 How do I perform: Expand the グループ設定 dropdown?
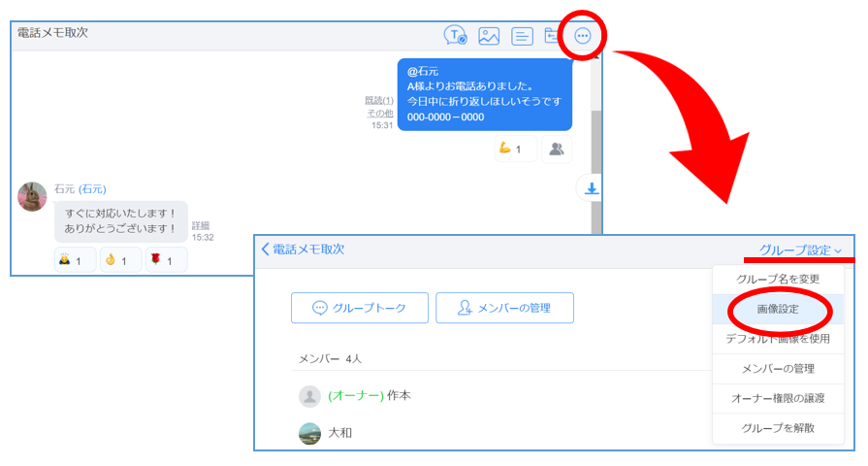800,250
